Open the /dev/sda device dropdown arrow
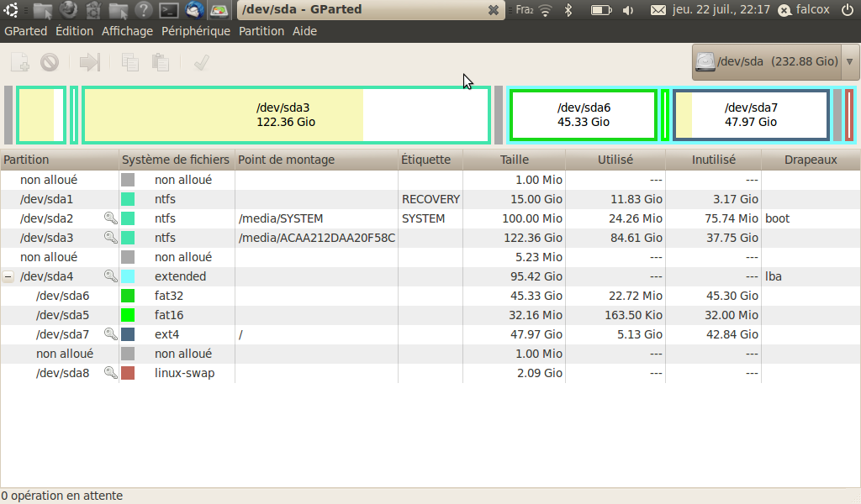This screenshot has height=504, width=861. (849, 61)
